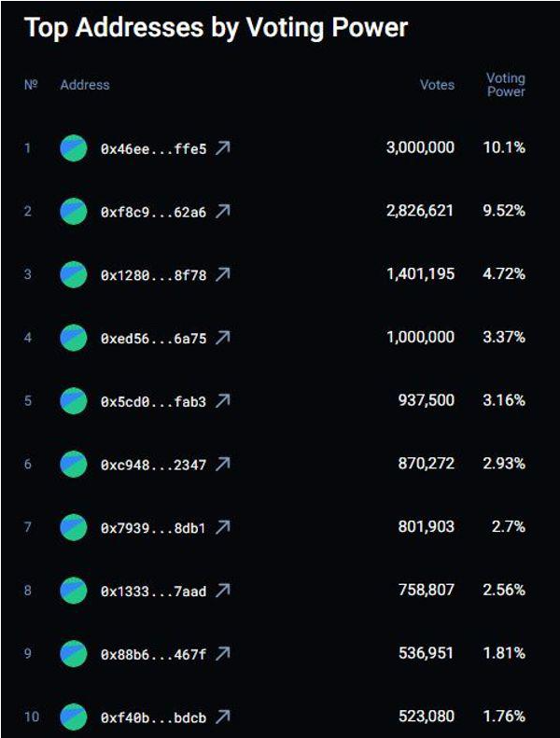Open external arrow icon beside 0xf40b...bdcb
560x738 pixels.
(x=222, y=717)
